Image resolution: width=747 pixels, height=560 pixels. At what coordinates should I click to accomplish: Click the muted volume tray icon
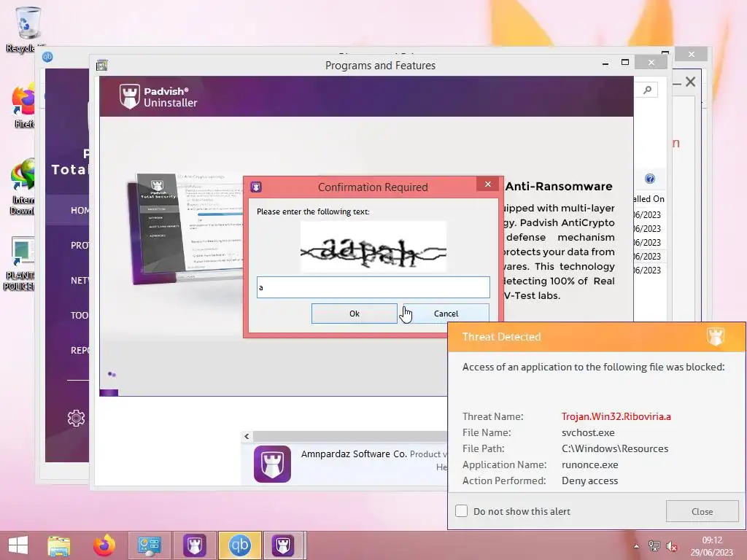(671, 546)
